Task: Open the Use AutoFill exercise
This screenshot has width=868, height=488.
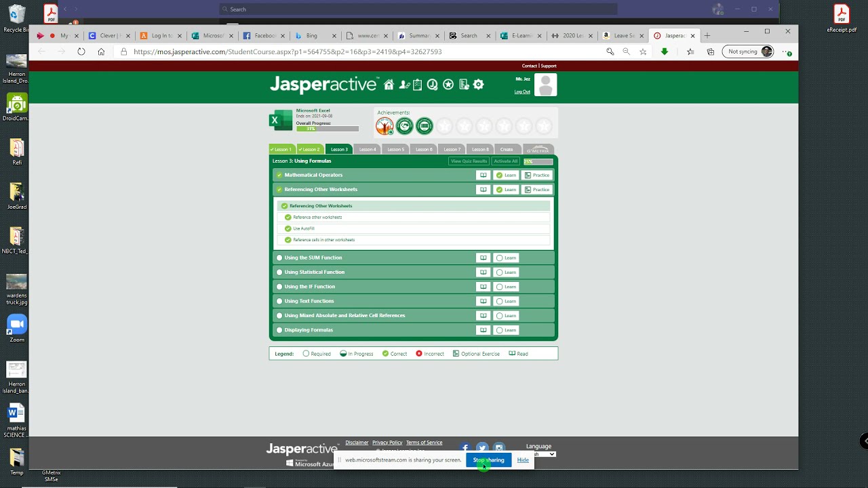Action: pyautogui.click(x=414, y=228)
